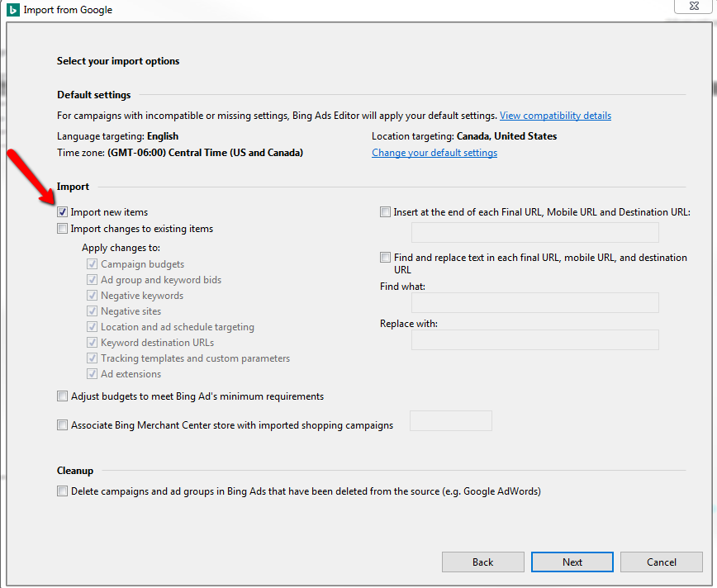The image size is (717, 588).
Task: Click the Time zone Central Time text
Action: pos(180,153)
